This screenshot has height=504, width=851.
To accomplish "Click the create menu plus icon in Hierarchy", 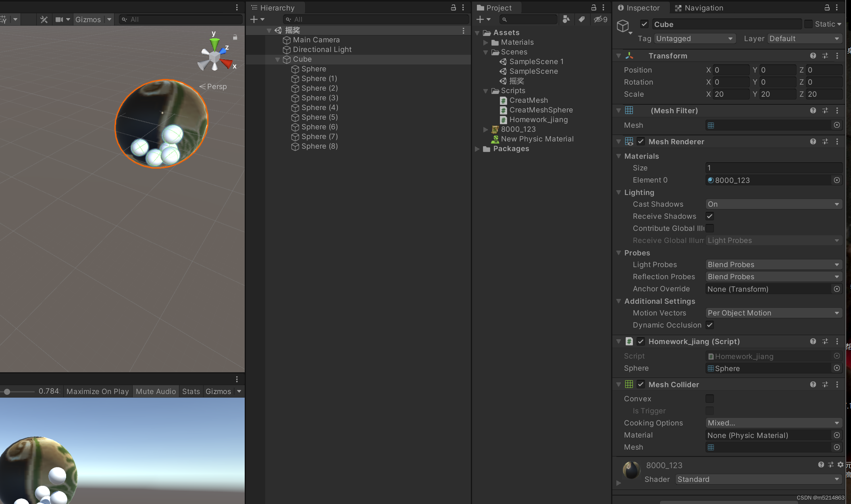I will [x=254, y=19].
